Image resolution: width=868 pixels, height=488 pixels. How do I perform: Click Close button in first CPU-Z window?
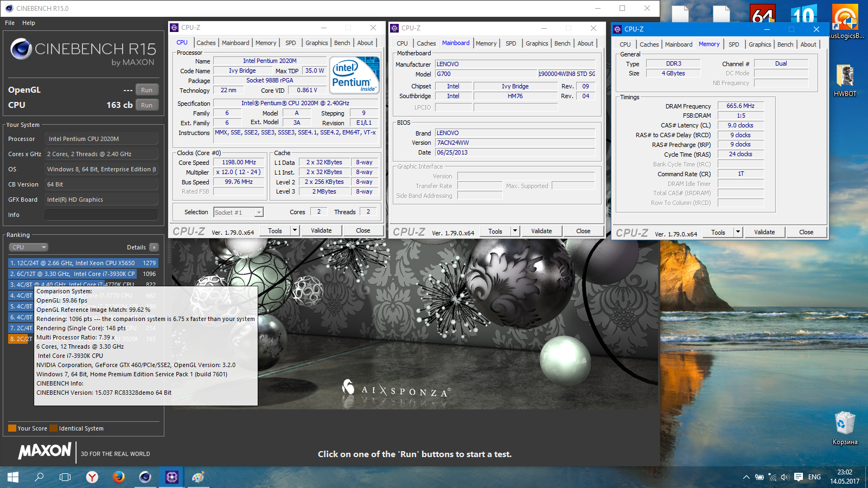pos(363,230)
